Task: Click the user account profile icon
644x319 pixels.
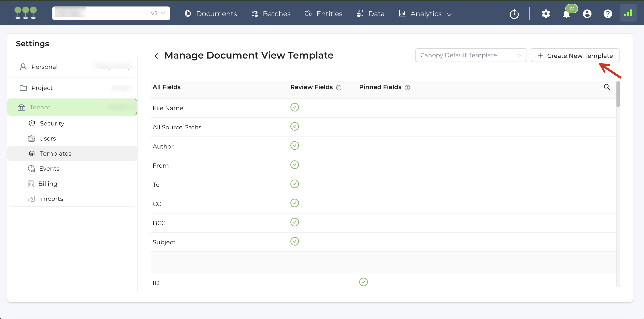Action: [x=587, y=14]
